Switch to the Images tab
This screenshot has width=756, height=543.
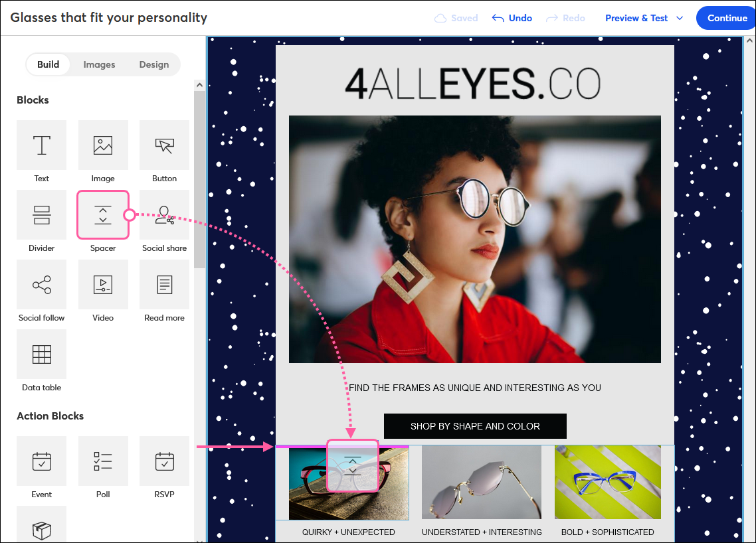pos(100,64)
